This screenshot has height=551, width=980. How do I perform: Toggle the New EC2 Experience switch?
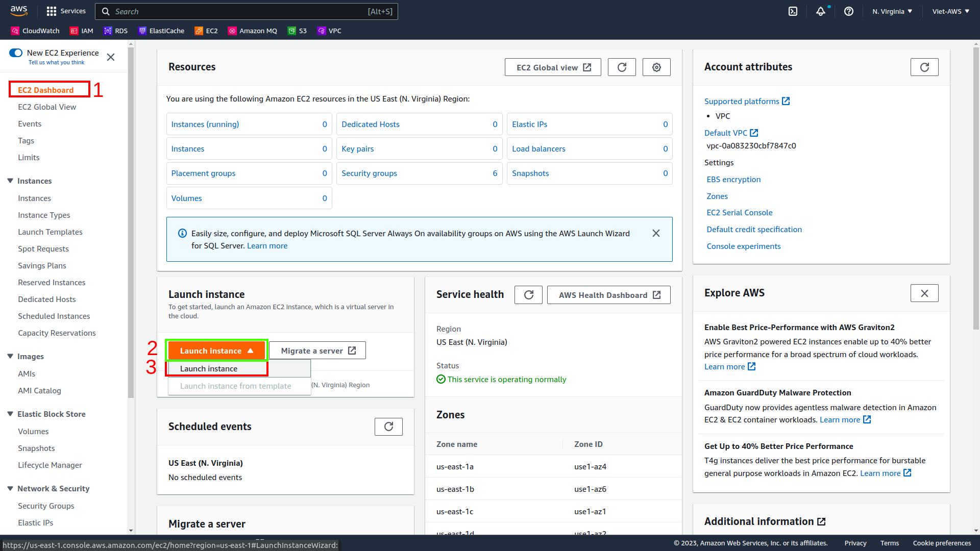tap(16, 53)
